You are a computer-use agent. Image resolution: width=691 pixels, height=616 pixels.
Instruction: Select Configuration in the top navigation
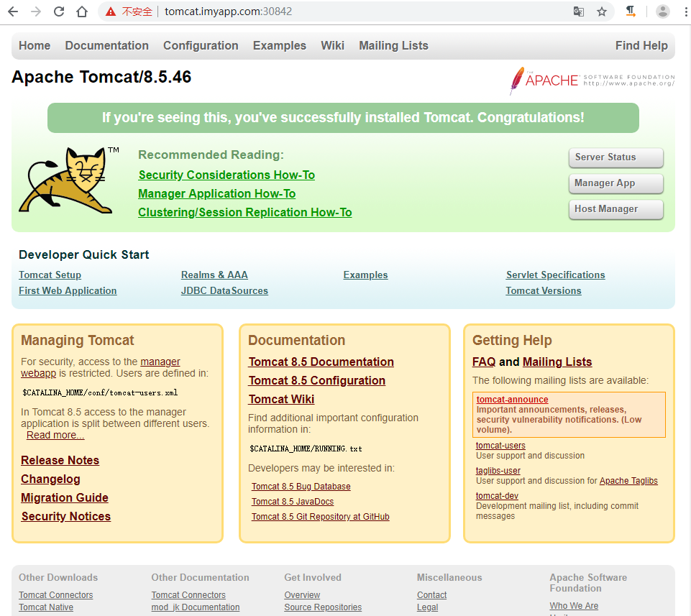click(x=201, y=45)
